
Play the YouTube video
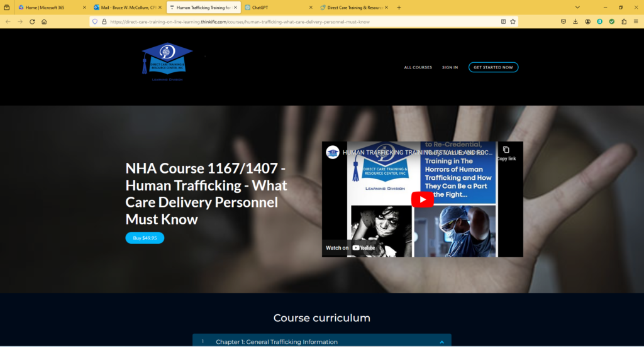(x=422, y=199)
